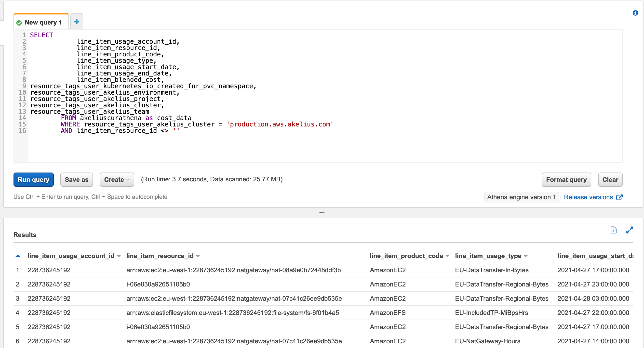The height and width of the screenshot is (348, 644).
Task: Select the Results section header
Action: tap(25, 235)
